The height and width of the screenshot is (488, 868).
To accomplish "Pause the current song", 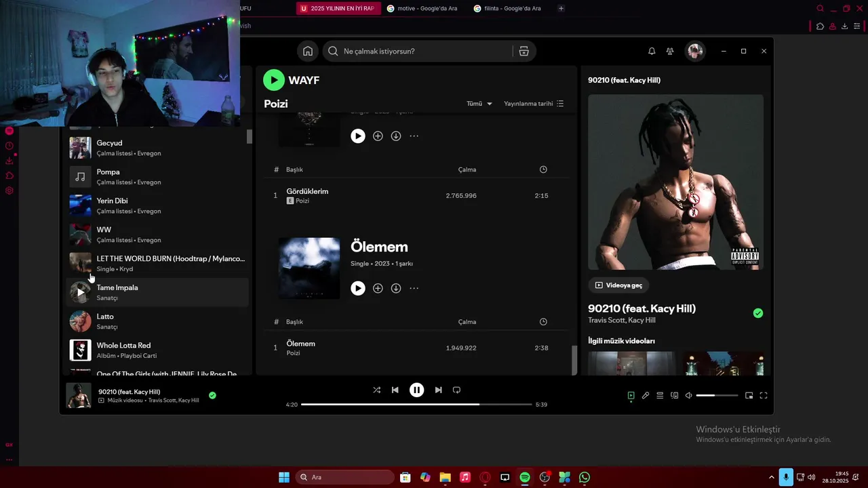I will (x=417, y=390).
